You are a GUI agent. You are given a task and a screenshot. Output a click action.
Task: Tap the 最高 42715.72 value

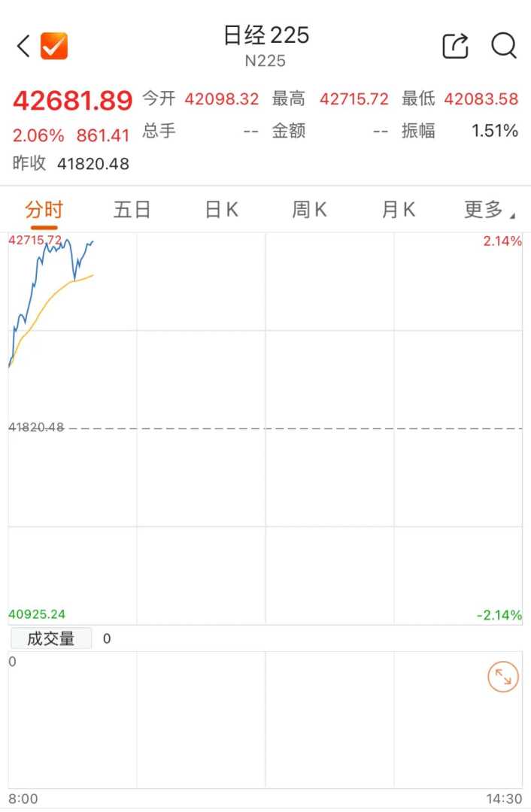(x=353, y=99)
